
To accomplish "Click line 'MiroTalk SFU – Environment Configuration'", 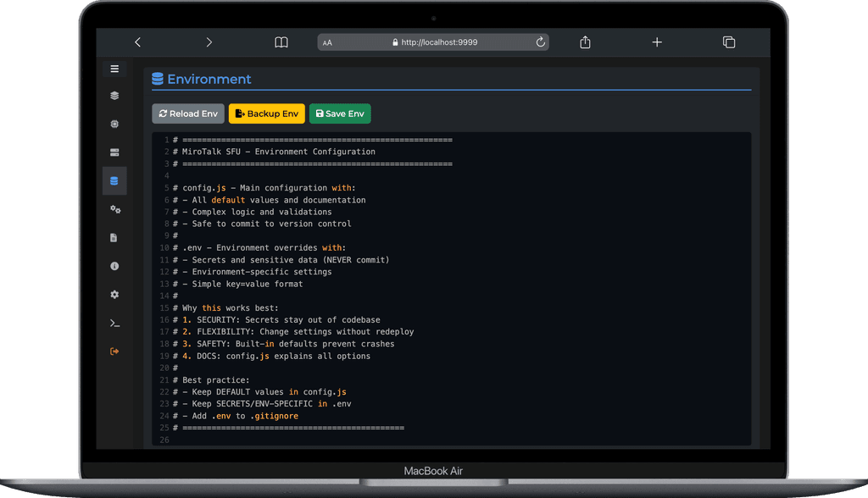I will pyautogui.click(x=278, y=152).
